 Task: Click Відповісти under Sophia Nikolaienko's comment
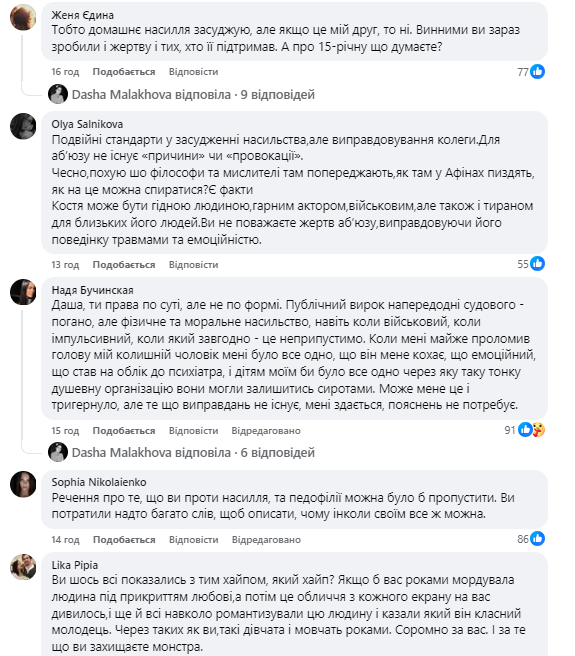pyautogui.click(x=194, y=540)
